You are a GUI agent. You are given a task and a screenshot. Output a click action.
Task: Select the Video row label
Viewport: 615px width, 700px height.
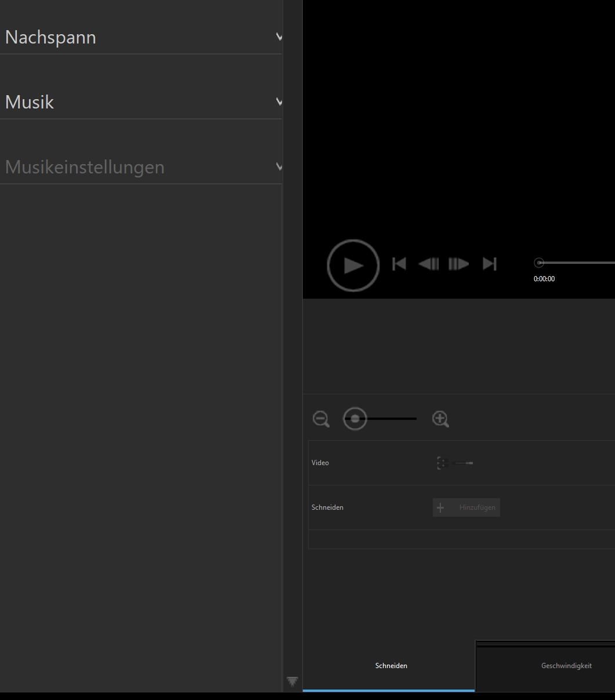[x=320, y=463]
